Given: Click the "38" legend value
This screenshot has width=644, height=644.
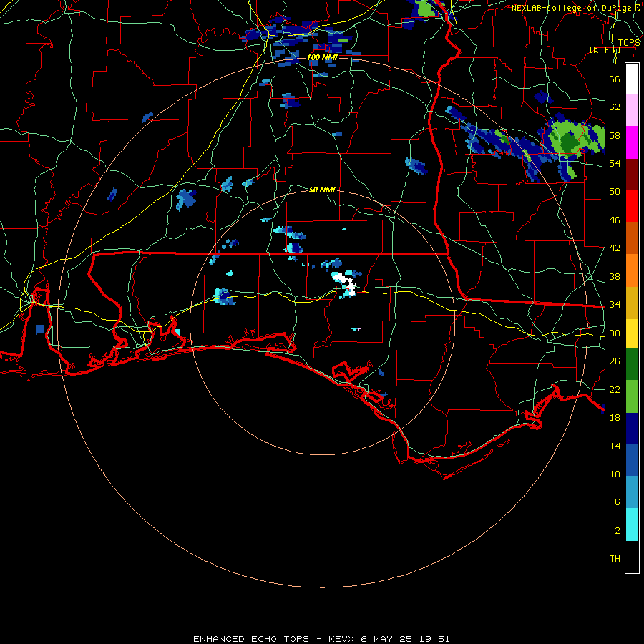Looking at the screenshot, I should [615, 276].
